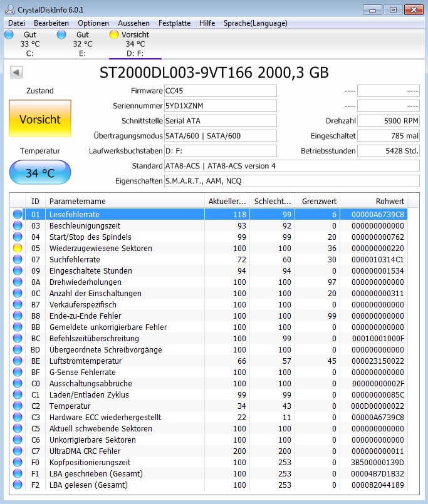Click status orb of Lesefehlerrate row
Image resolution: width=428 pixels, height=504 pixels.
18,214
